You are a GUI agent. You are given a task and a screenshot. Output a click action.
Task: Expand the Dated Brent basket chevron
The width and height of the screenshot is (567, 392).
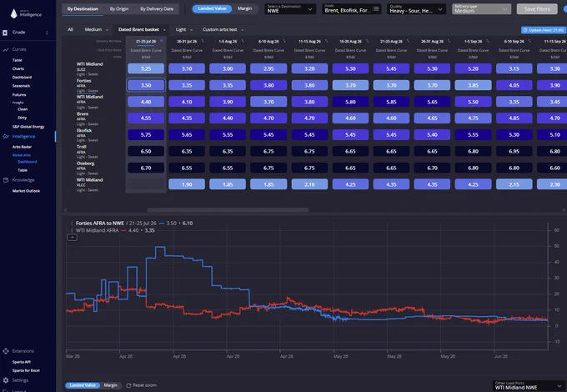(x=164, y=30)
